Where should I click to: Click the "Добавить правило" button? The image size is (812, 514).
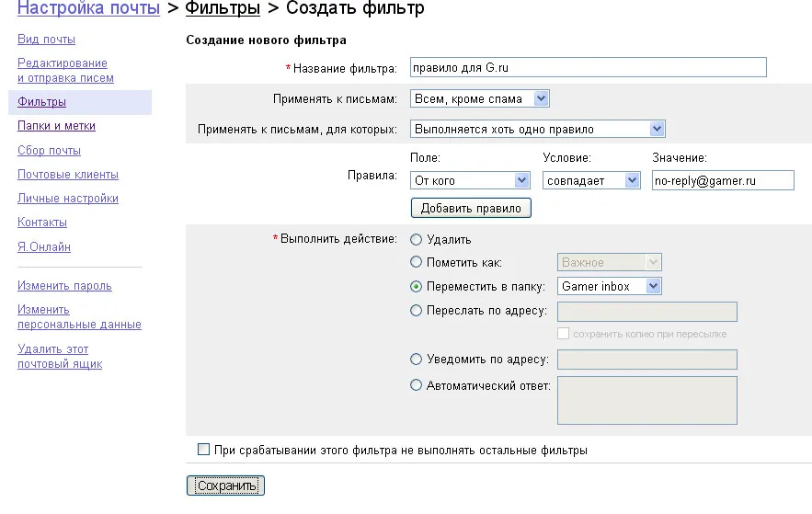coord(471,208)
